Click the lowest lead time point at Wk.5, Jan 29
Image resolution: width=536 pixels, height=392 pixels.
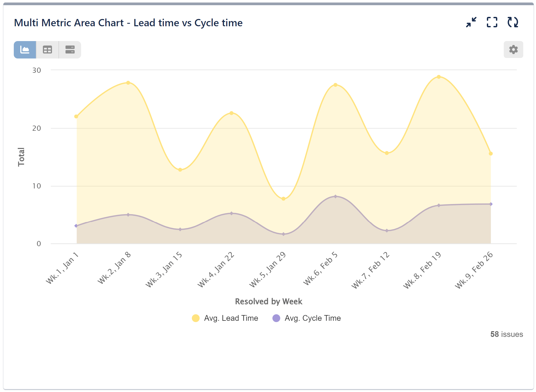click(x=283, y=198)
